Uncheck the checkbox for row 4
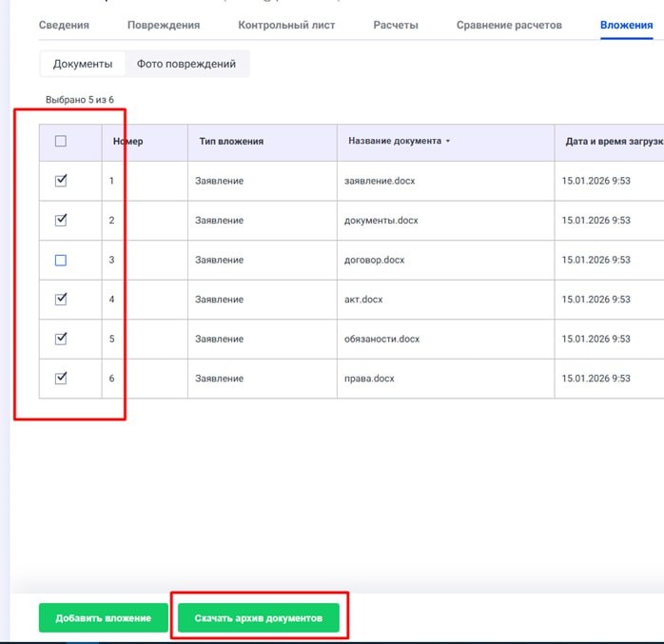Screen dimensions: 664x644 point(61,299)
